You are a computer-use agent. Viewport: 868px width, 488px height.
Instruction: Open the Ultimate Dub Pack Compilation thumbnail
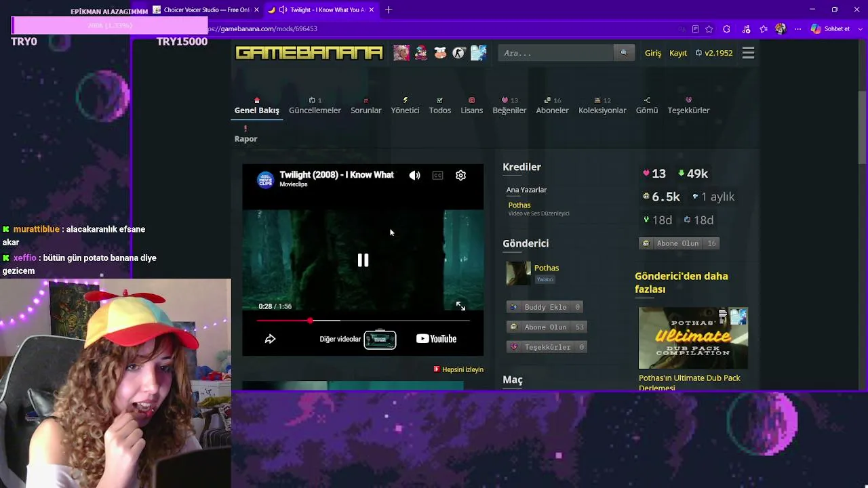[693, 338]
